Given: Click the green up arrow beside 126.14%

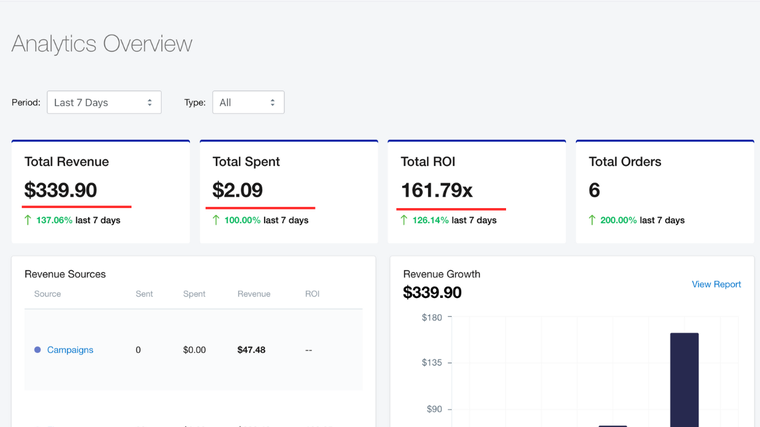Looking at the screenshot, I should [x=404, y=220].
